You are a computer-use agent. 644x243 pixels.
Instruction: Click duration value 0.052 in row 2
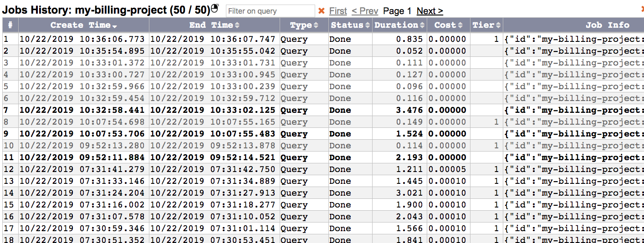(409, 51)
